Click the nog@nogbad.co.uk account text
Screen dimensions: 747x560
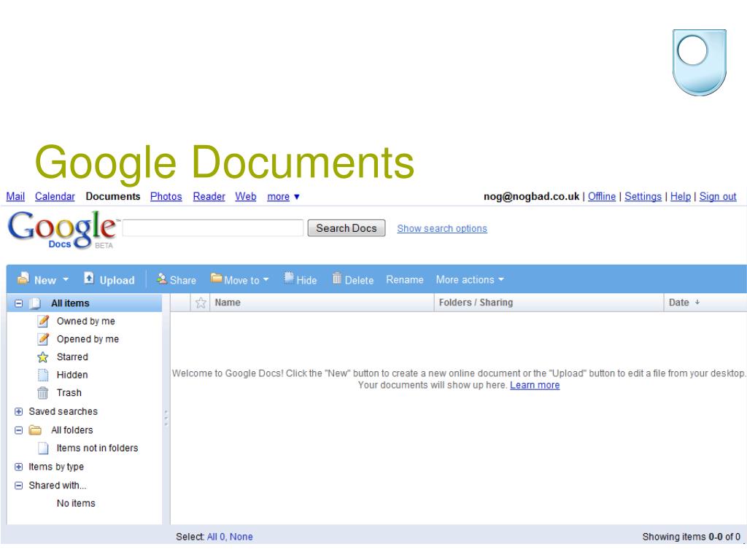pyautogui.click(x=531, y=196)
